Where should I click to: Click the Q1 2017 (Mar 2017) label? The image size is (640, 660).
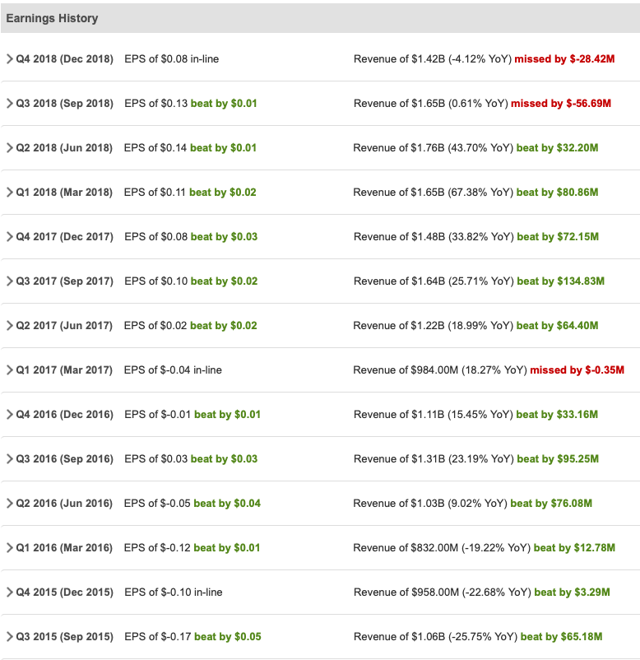(65, 370)
